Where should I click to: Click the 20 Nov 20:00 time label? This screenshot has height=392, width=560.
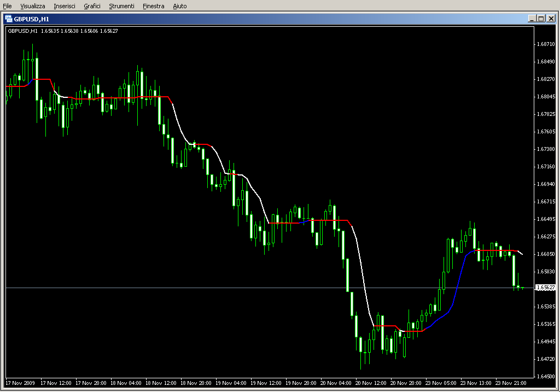(406, 383)
